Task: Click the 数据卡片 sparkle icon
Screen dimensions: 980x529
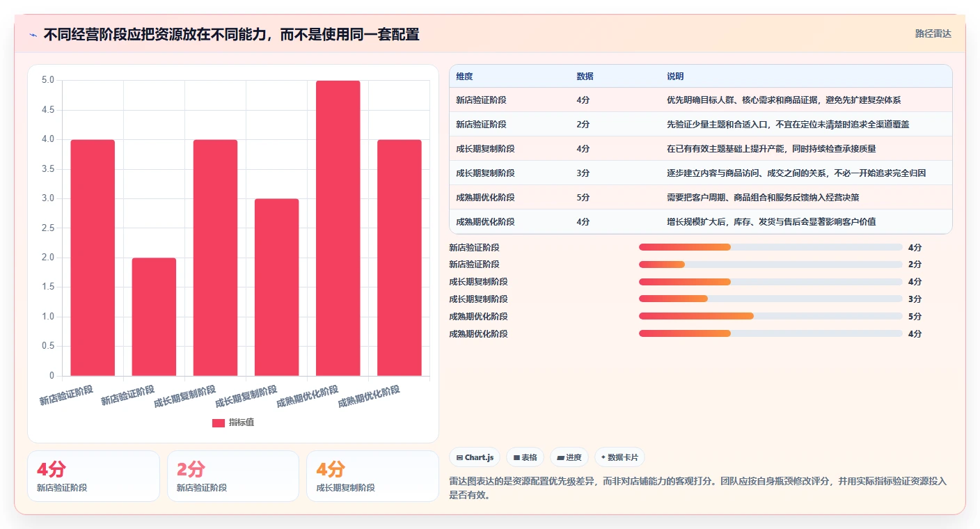Action: pos(603,458)
